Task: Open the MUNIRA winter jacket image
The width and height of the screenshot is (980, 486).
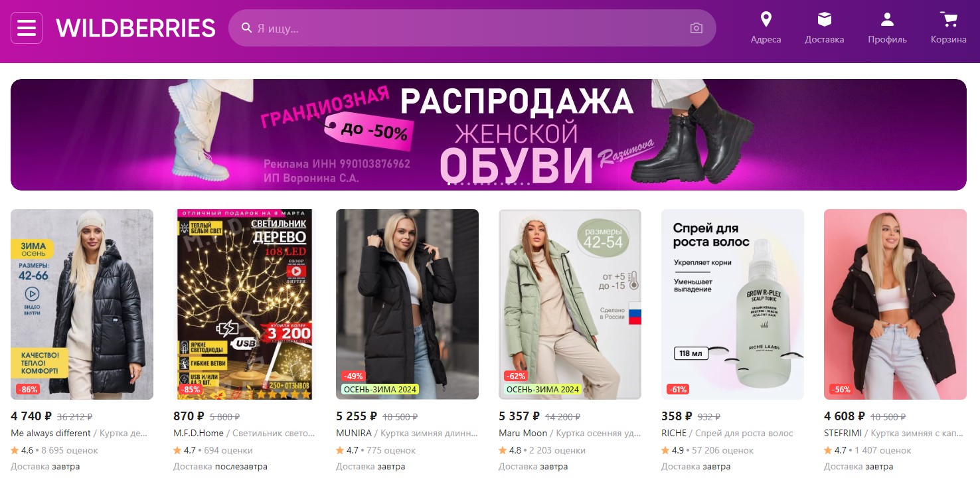Action: click(407, 304)
